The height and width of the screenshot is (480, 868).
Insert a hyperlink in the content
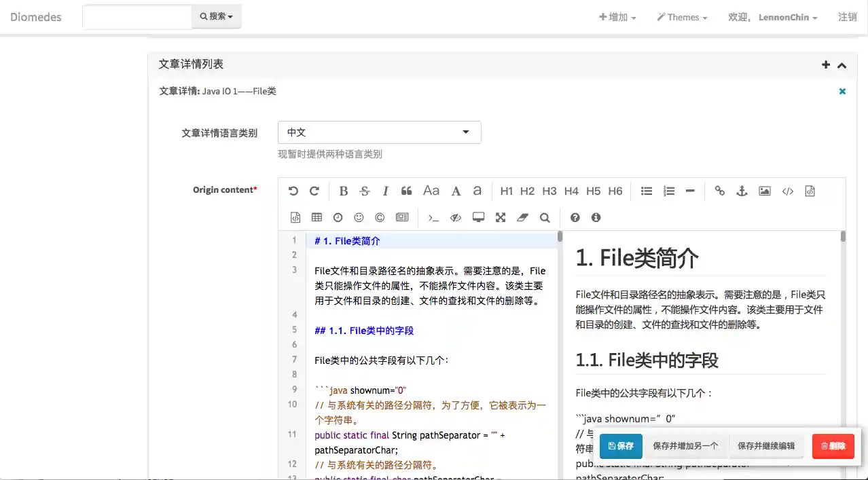tap(720, 191)
